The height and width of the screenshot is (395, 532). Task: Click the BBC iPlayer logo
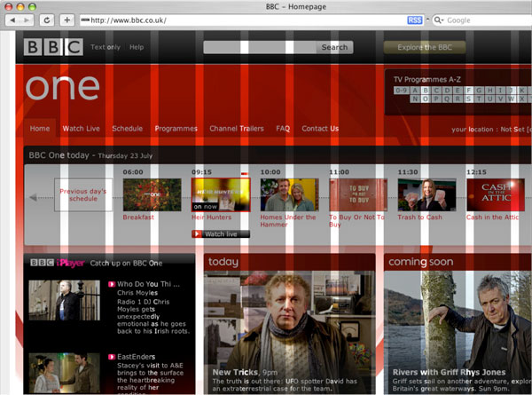(x=55, y=263)
